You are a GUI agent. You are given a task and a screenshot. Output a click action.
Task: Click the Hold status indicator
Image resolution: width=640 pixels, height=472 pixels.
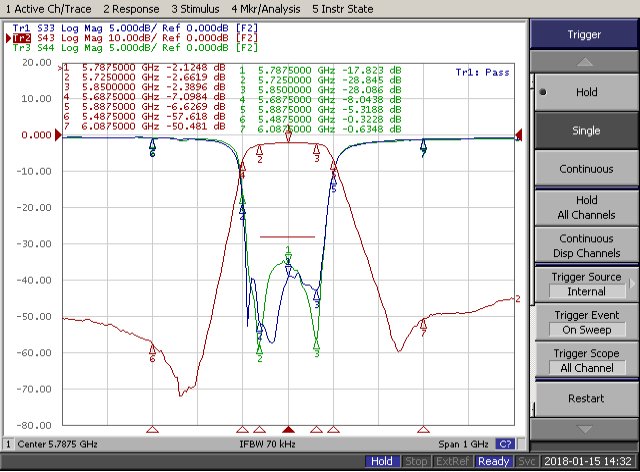[x=382, y=461]
